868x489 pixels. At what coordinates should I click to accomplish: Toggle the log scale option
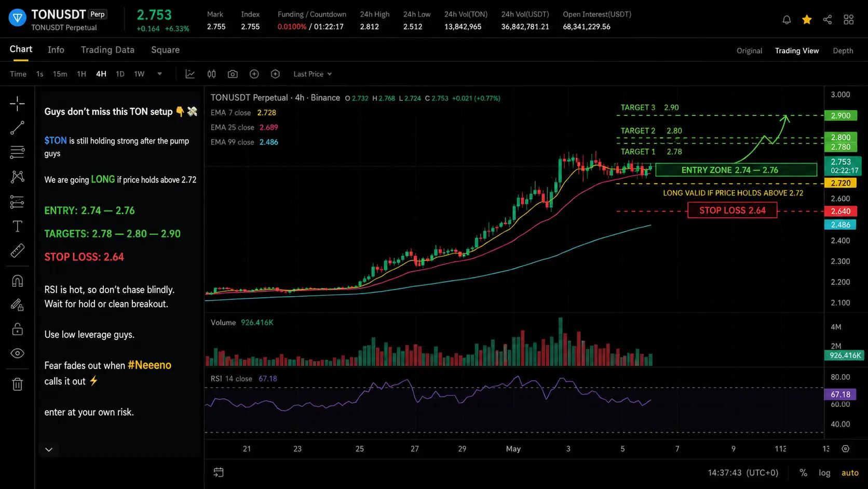pyautogui.click(x=824, y=473)
